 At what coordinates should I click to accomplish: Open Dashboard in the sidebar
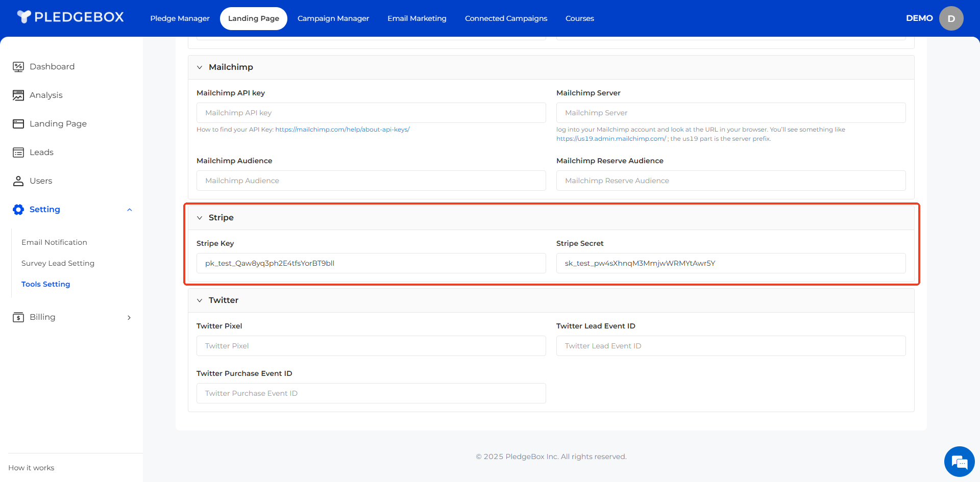click(52, 67)
